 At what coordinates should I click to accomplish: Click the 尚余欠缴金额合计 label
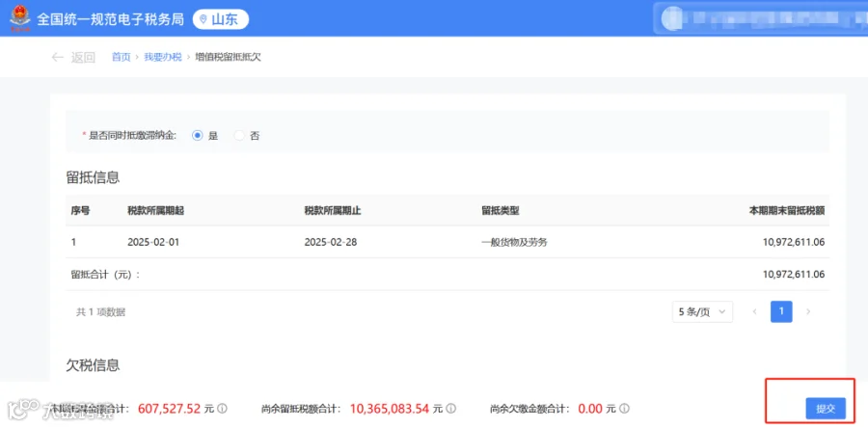529,409
